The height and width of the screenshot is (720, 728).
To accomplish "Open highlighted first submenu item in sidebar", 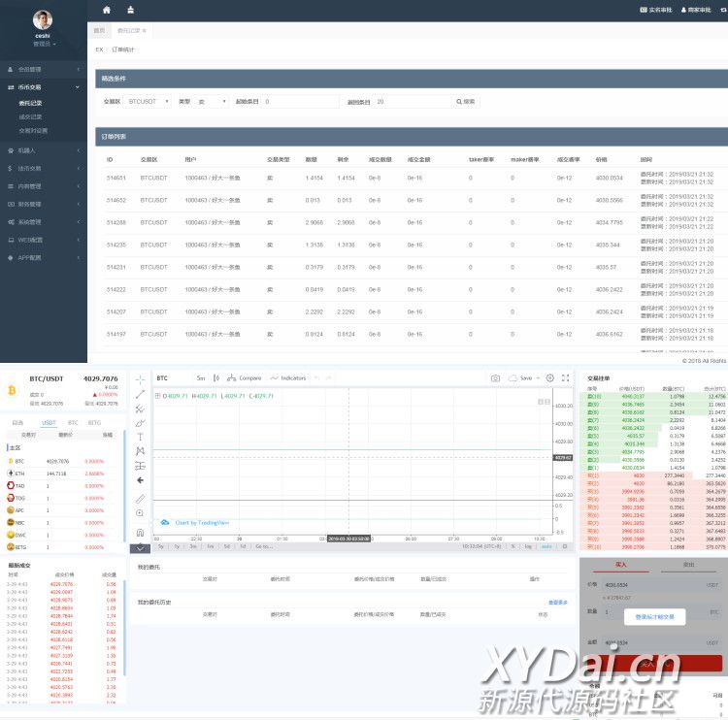I will [30, 103].
